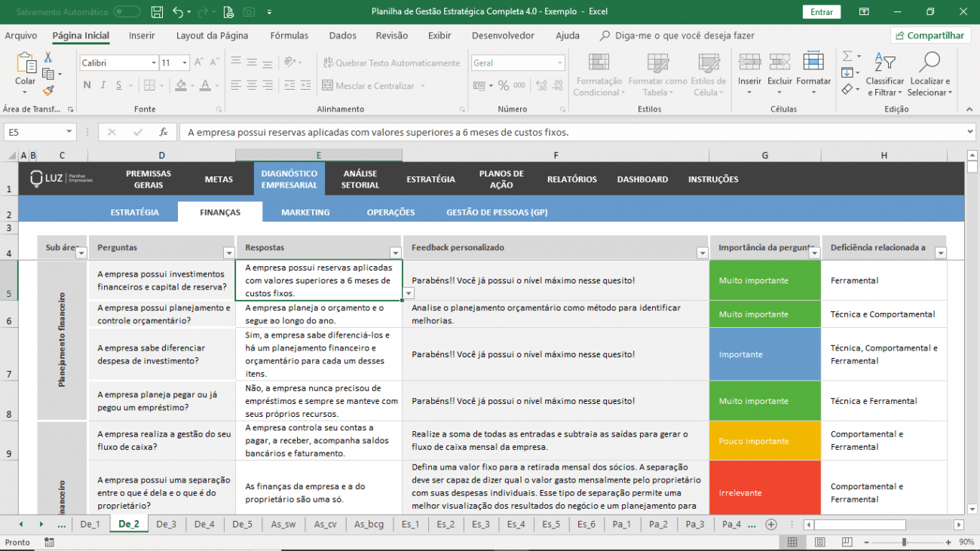Go to METAS navigation button
The width and height of the screenshot is (980, 551).
click(x=219, y=179)
